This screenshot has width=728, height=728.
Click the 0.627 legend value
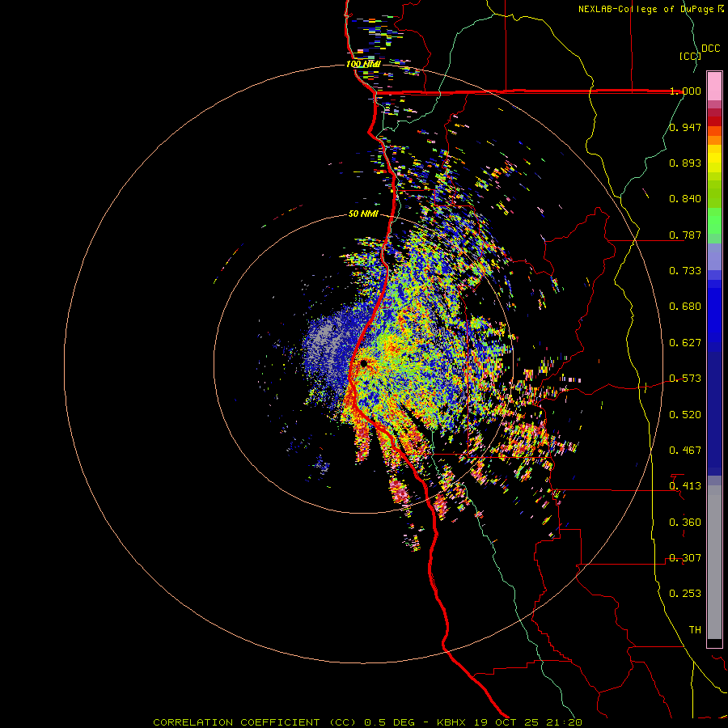[685, 343]
